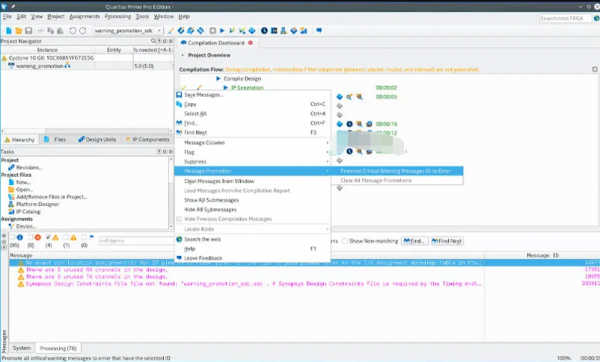Click the Open folder toolbar icon
Screen dimensions: 600x362
click(x=18, y=31)
